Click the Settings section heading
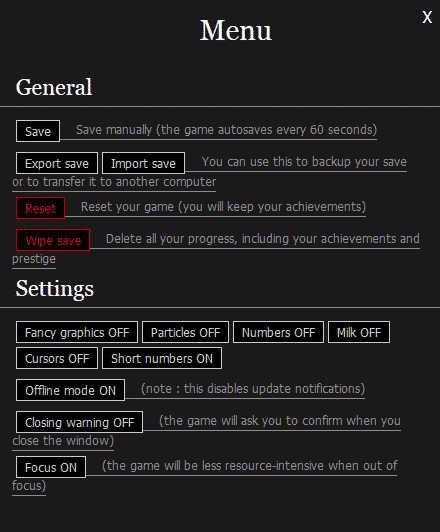Viewport: 440px width, 532px height. pyautogui.click(x=55, y=289)
